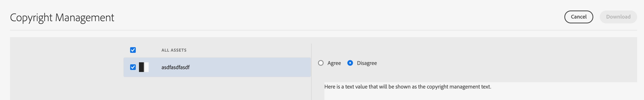Click the word "Here" in copyright text
This screenshot has height=100, width=644.
[329, 87]
